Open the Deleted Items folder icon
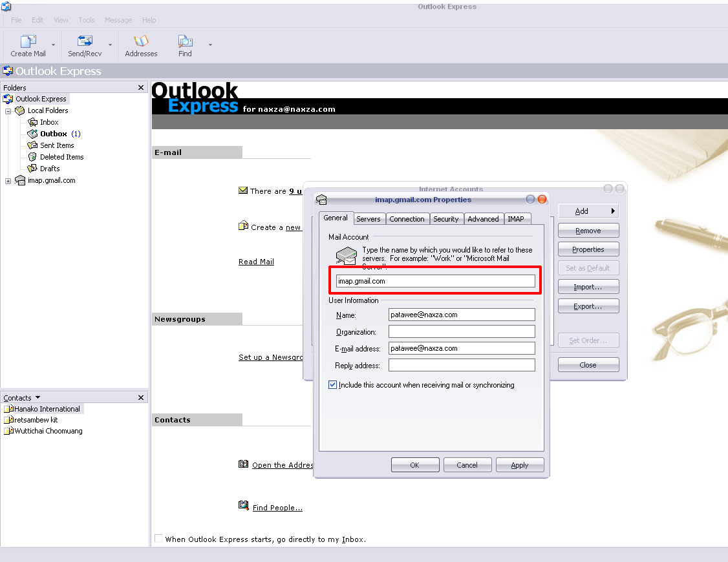 [x=32, y=157]
